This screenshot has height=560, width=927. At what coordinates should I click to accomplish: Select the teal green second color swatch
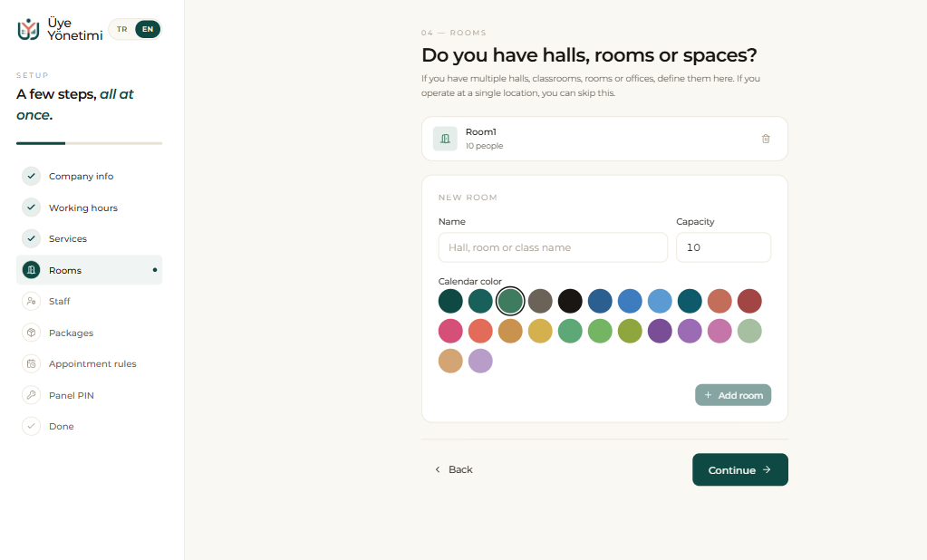480,301
